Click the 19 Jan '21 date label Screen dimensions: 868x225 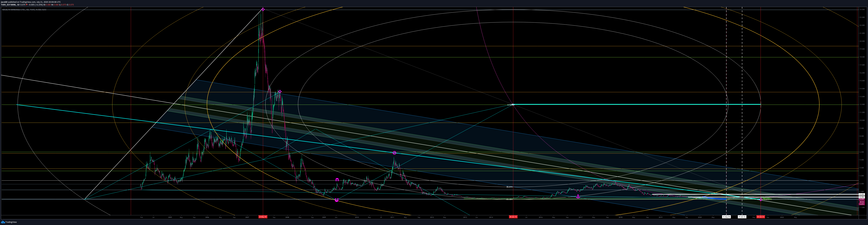pyautogui.click(x=742, y=217)
